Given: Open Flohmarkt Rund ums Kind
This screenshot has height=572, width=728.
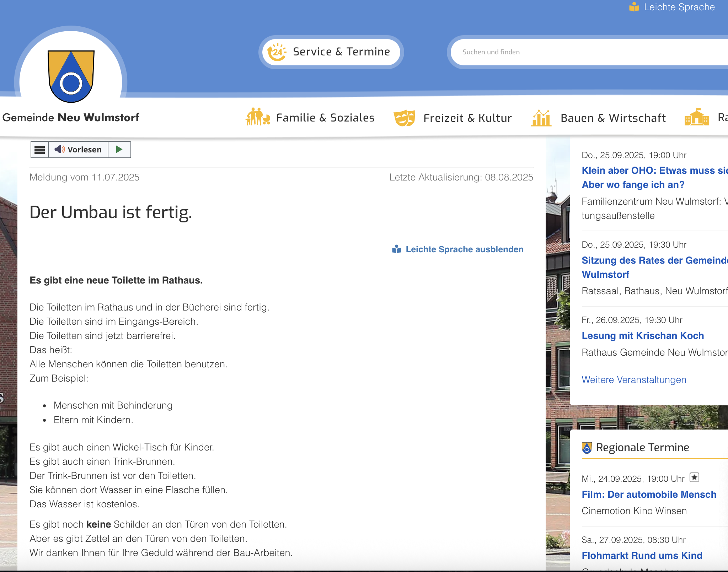Looking at the screenshot, I should click(642, 555).
